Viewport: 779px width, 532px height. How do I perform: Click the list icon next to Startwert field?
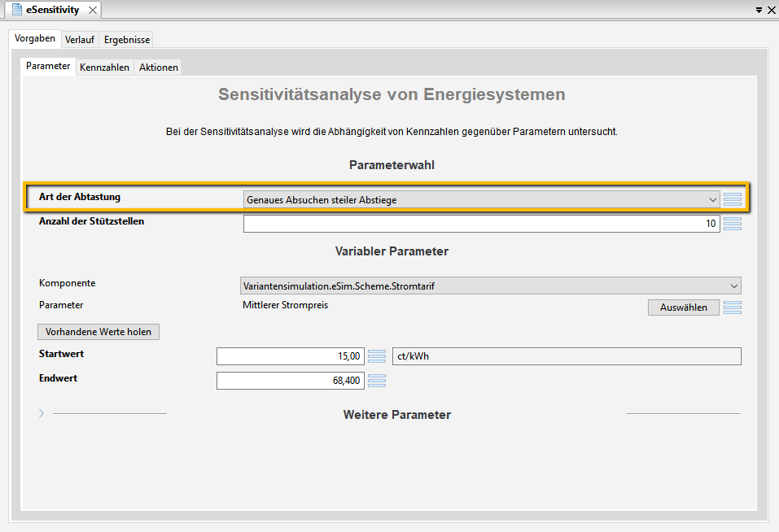[x=377, y=356]
